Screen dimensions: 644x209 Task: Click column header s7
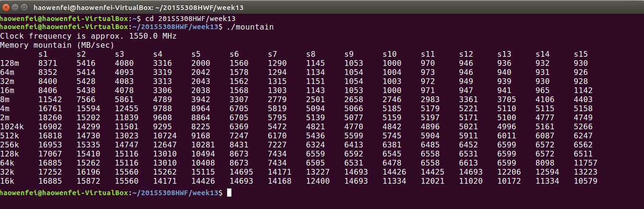click(273, 54)
